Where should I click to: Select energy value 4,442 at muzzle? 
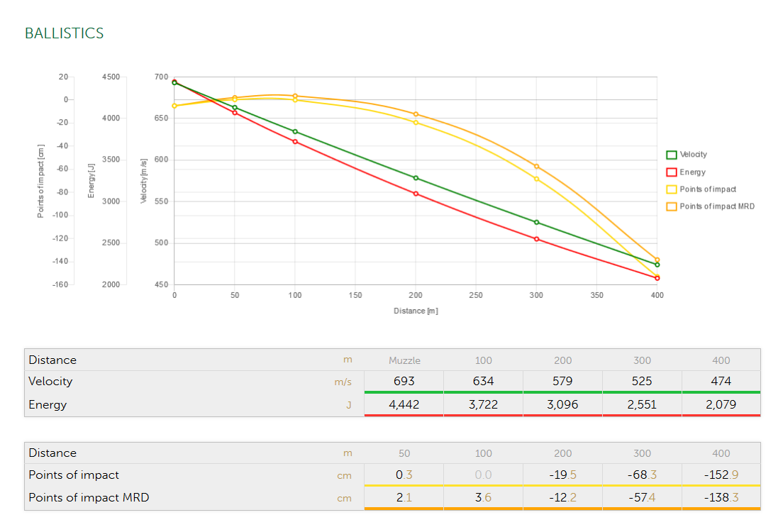(x=404, y=404)
